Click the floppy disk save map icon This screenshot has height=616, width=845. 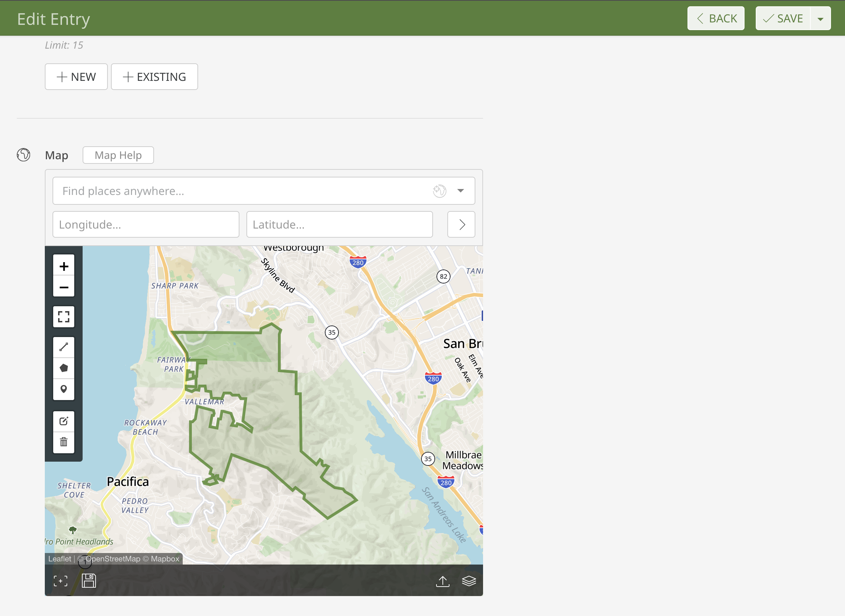click(x=89, y=581)
